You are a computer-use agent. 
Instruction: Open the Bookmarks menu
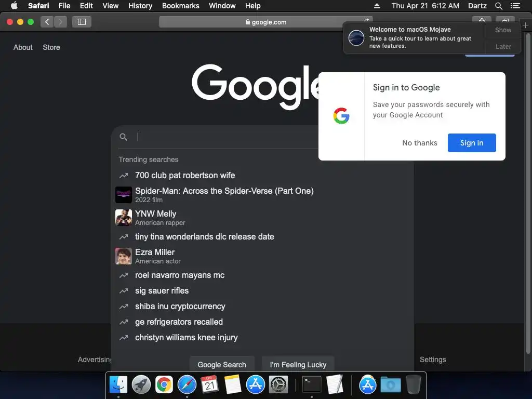pyautogui.click(x=180, y=6)
